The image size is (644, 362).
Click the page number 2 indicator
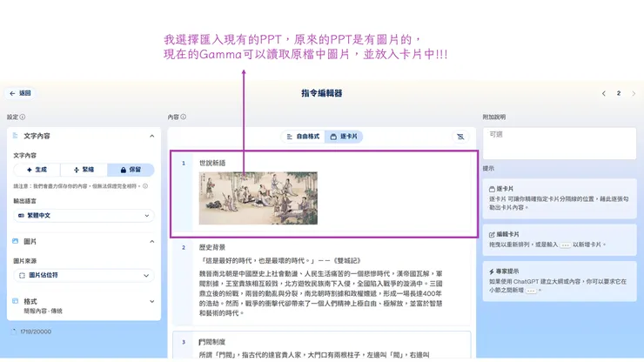tap(619, 94)
